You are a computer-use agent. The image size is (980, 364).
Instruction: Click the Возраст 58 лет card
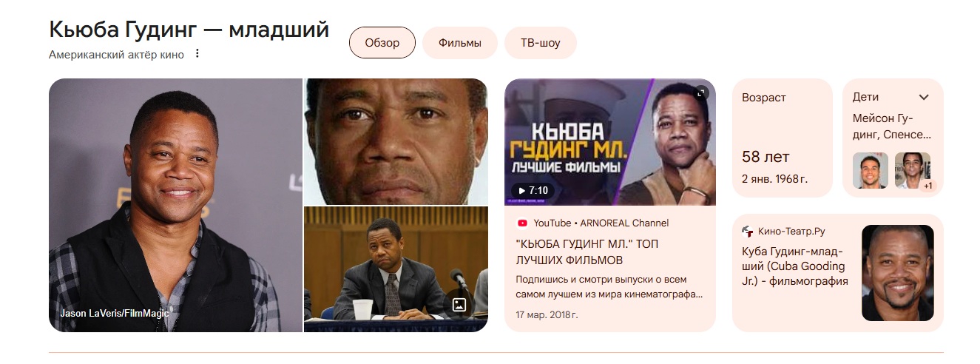click(x=783, y=138)
